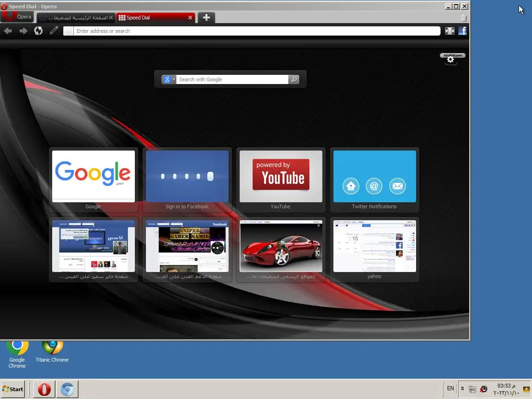The width and height of the screenshot is (532, 399).
Task: Open Titanic Chrome desktop shortcut
Action: tap(52, 351)
